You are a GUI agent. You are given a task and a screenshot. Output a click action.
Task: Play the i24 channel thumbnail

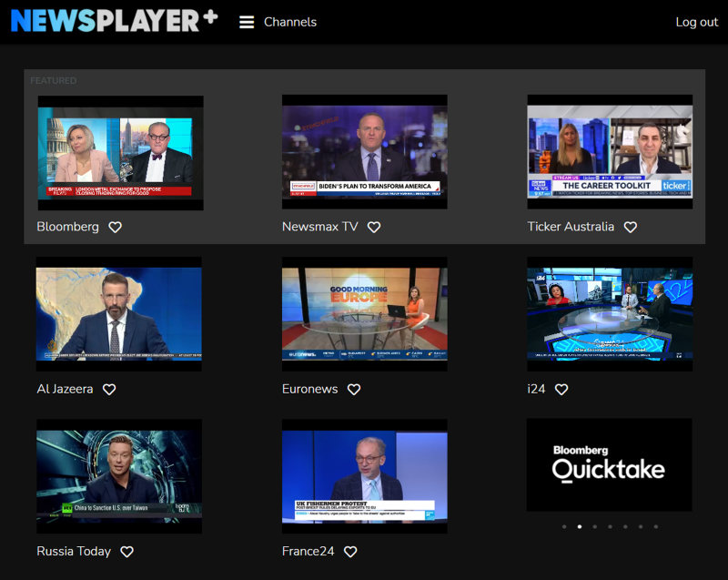point(610,314)
